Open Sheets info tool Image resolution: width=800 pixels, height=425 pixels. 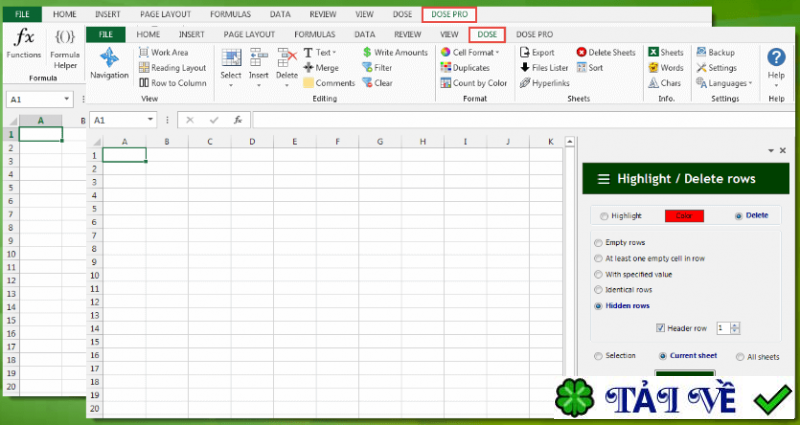pos(665,53)
